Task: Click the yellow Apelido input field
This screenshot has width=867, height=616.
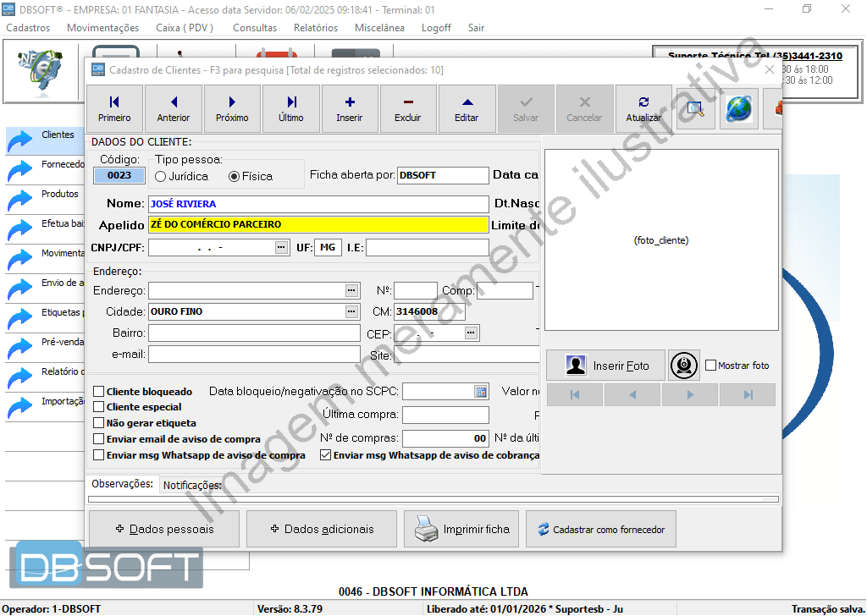Action: (x=318, y=225)
